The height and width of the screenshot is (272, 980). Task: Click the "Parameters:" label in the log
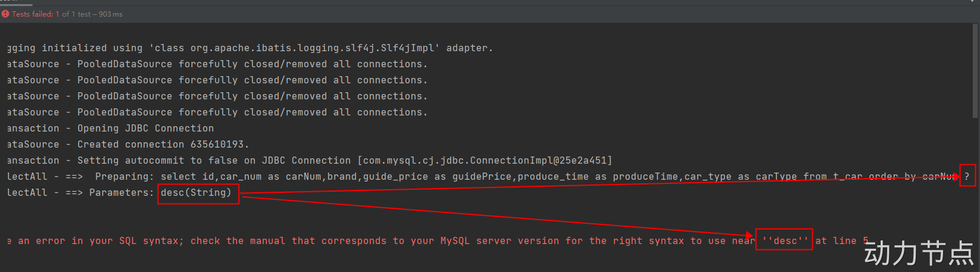point(121,193)
